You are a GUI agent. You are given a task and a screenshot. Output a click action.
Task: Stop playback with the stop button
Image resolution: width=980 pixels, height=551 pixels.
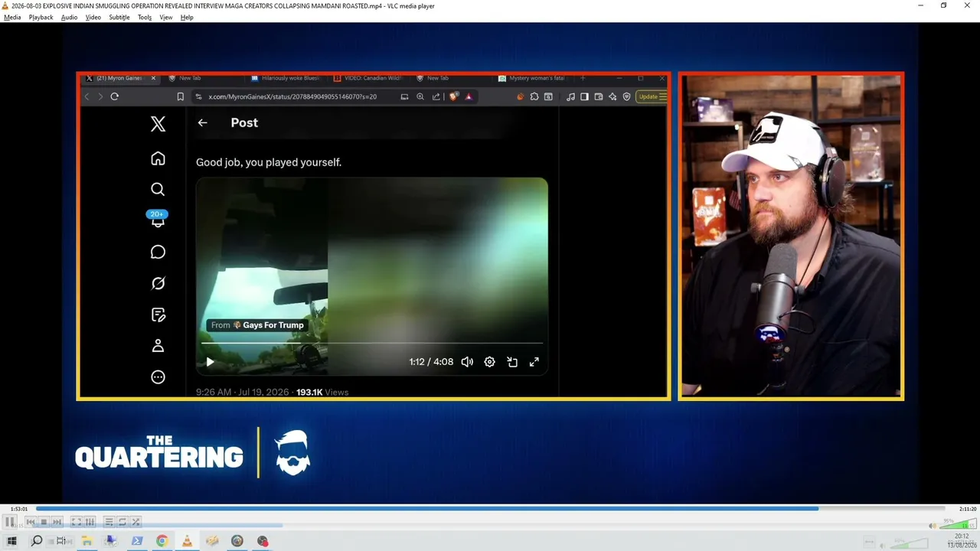(x=44, y=522)
